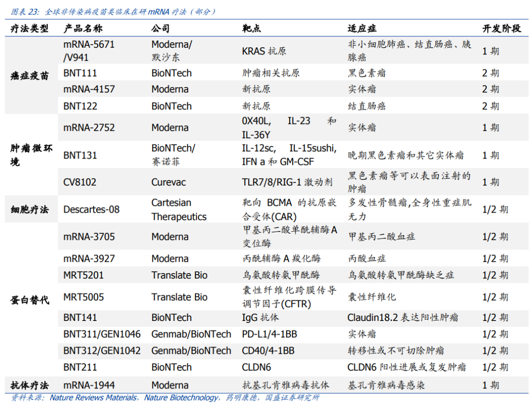This screenshot has width=532, height=412.
Task: Click the BNT111 product name
Action: pyautogui.click(x=80, y=73)
